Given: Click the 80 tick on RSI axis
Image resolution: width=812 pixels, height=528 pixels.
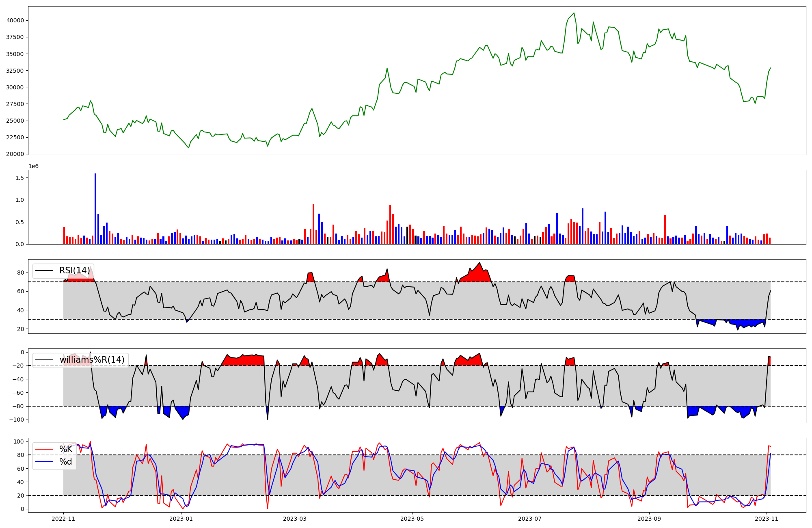Looking at the screenshot, I should [x=21, y=273].
